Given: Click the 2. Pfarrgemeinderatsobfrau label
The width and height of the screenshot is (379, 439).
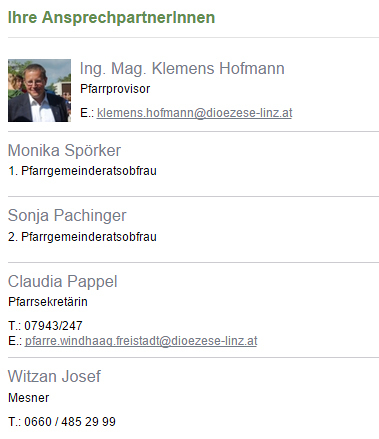Looking at the screenshot, I should [x=82, y=237].
